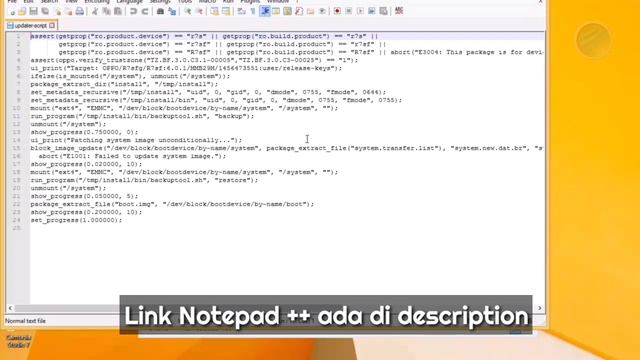Click the 'package_extract_file("boot.img"' line
The width and height of the screenshot is (640, 360).
tap(172, 204)
